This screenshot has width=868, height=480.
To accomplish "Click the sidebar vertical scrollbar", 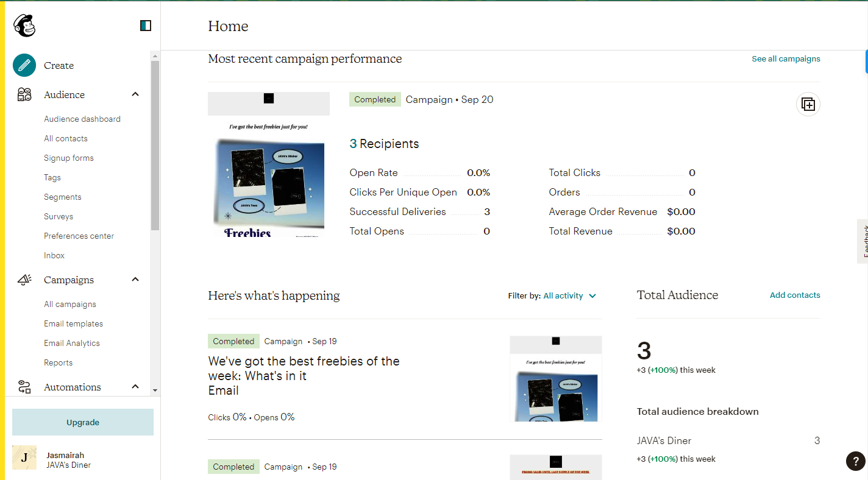I will click(155, 145).
